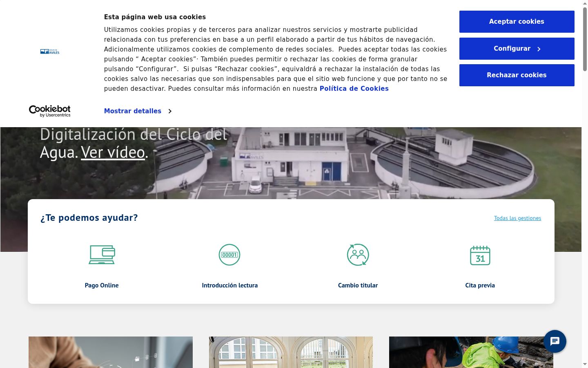Click the Pago Online label
Viewport: 588px width, 368px height.
[x=102, y=285]
